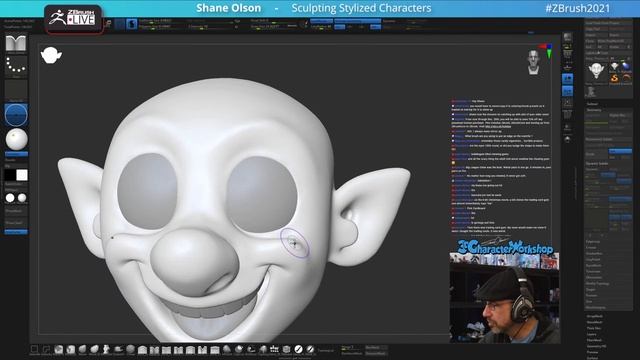Collapse the Geometry section
Screen dimensions: 640x360
[594, 110]
